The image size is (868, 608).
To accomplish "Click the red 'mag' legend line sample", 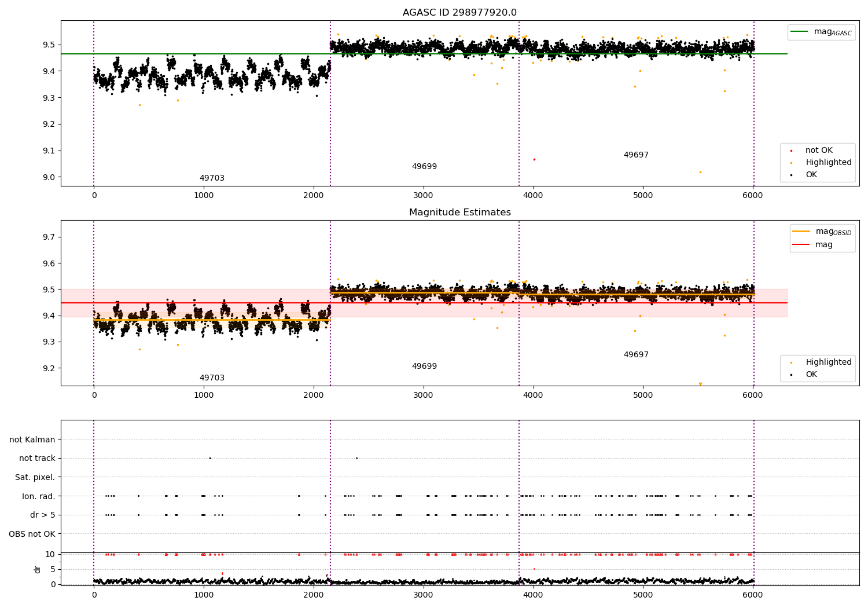I will (x=801, y=245).
